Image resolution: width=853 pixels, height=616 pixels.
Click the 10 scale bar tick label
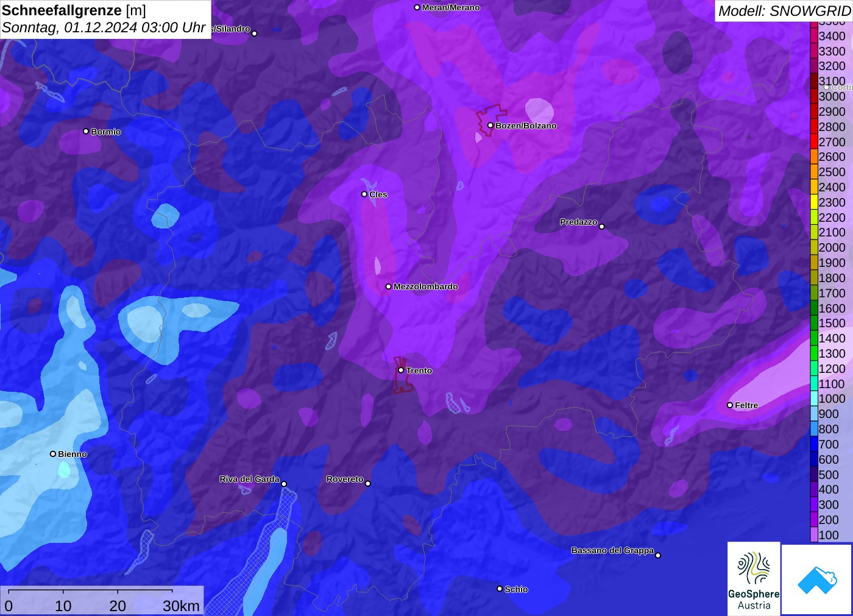(63, 606)
